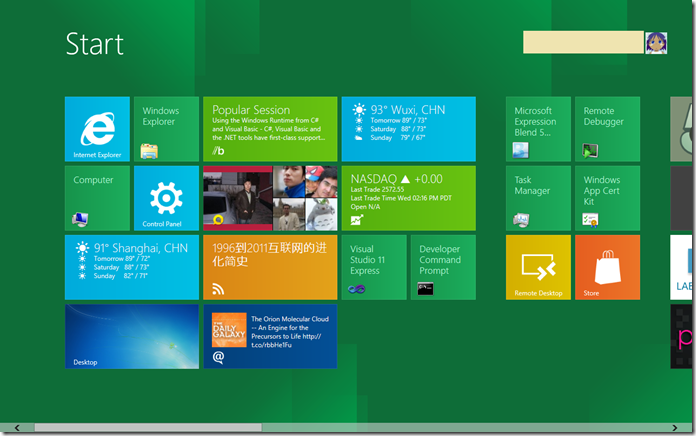Screen dimensions: 696x436
Task: Open the people photos socialite tile
Action: coord(270,198)
